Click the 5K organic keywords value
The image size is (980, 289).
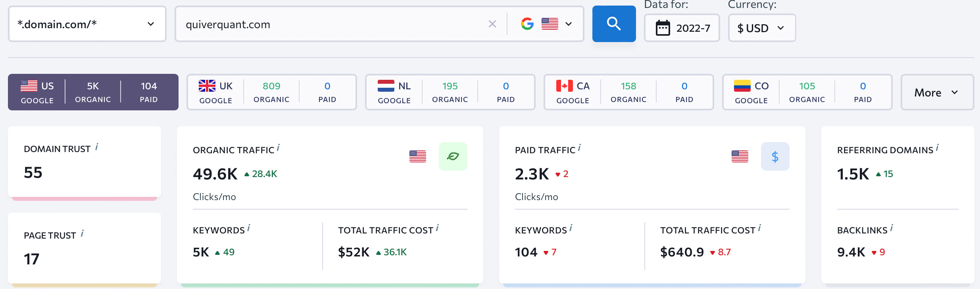coord(201,252)
